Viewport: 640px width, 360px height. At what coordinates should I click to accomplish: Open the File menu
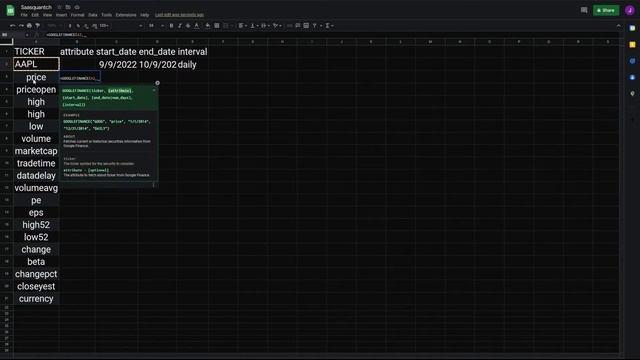coord(24,15)
